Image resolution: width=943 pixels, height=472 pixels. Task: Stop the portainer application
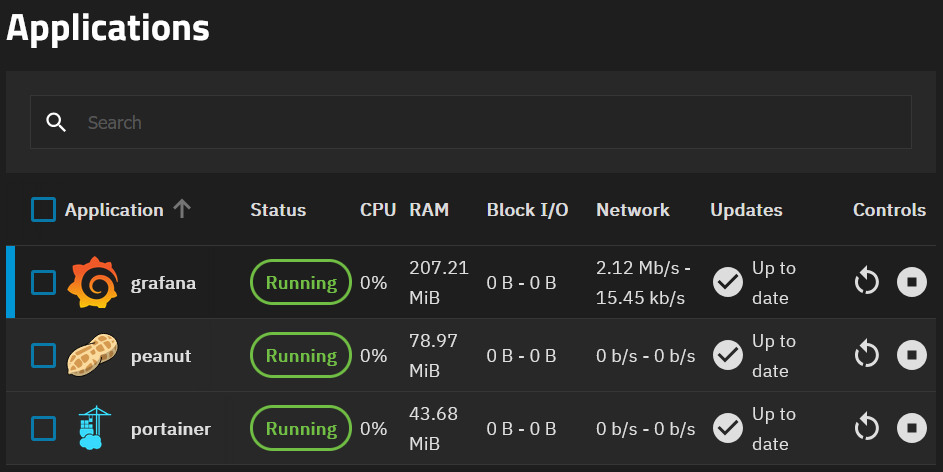click(x=912, y=428)
